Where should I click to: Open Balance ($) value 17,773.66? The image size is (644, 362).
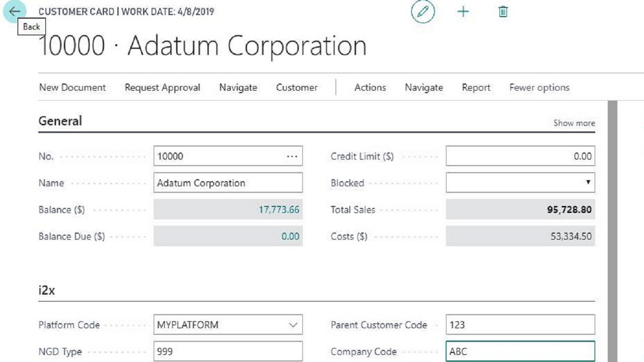click(279, 210)
